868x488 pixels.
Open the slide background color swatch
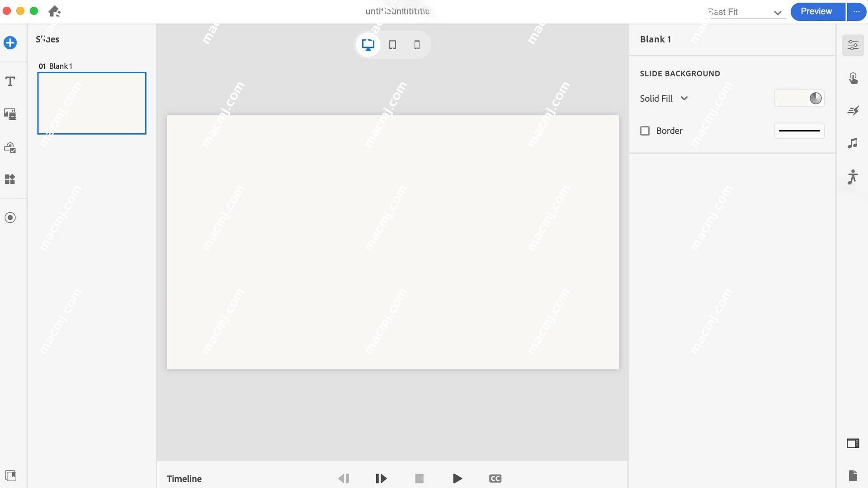799,99
